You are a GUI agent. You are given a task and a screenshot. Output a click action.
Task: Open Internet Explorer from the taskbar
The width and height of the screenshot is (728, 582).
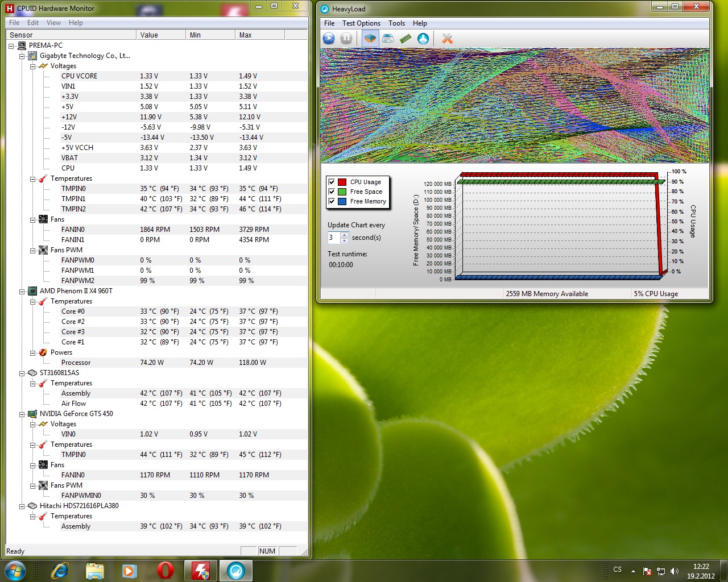[x=60, y=570]
